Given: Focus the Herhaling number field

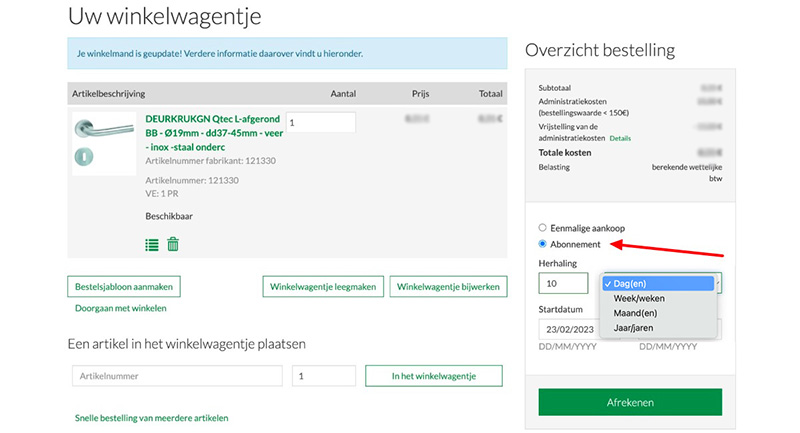Looking at the screenshot, I should pos(567,284).
